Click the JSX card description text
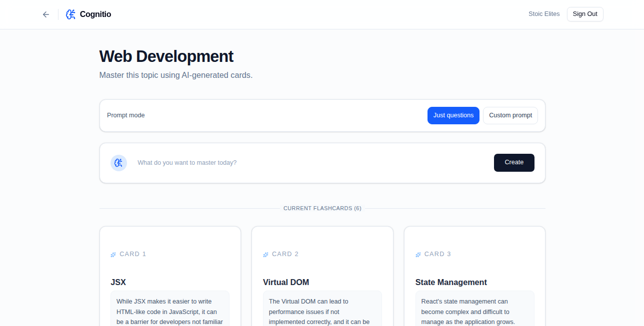The width and height of the screenshot is (644, 326). click(x=170, y=312)
